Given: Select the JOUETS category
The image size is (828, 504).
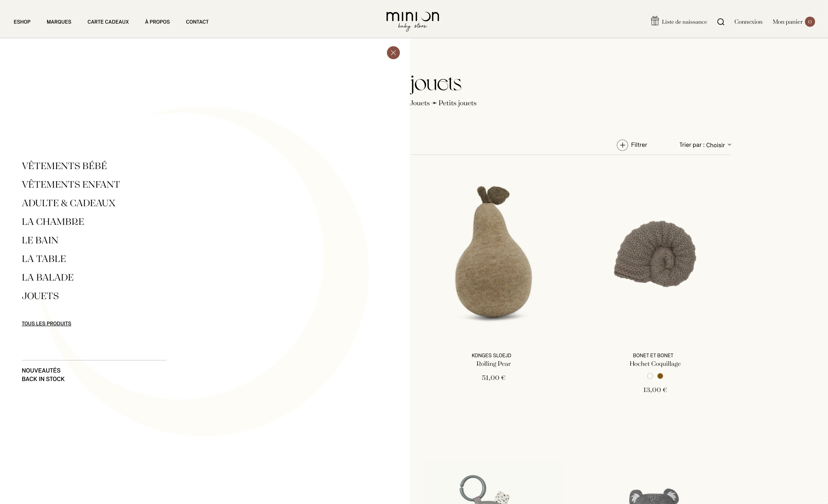Looking at the screenshot, I should tap(40, 296).
